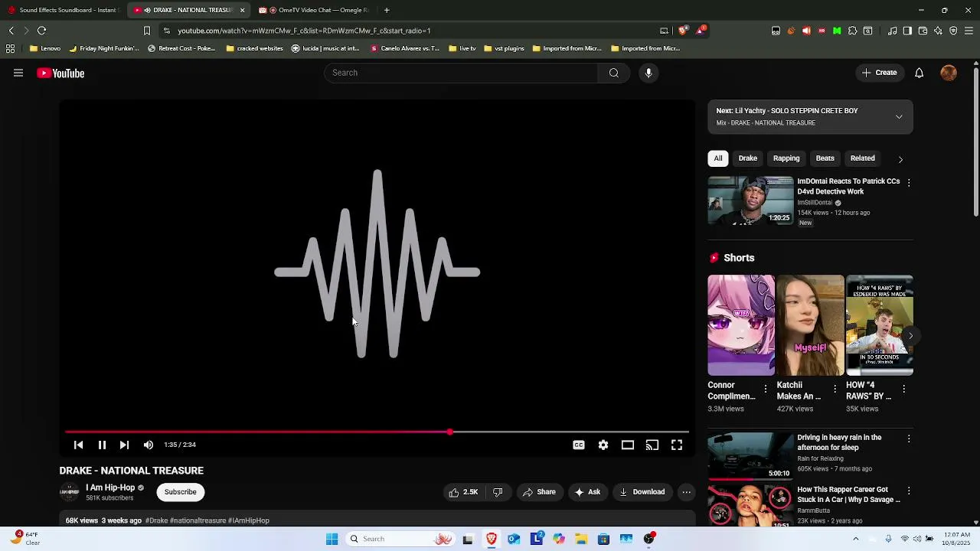Skip back with the previous track button
Viewport: 980px width, 551px height.
[78, 445]
